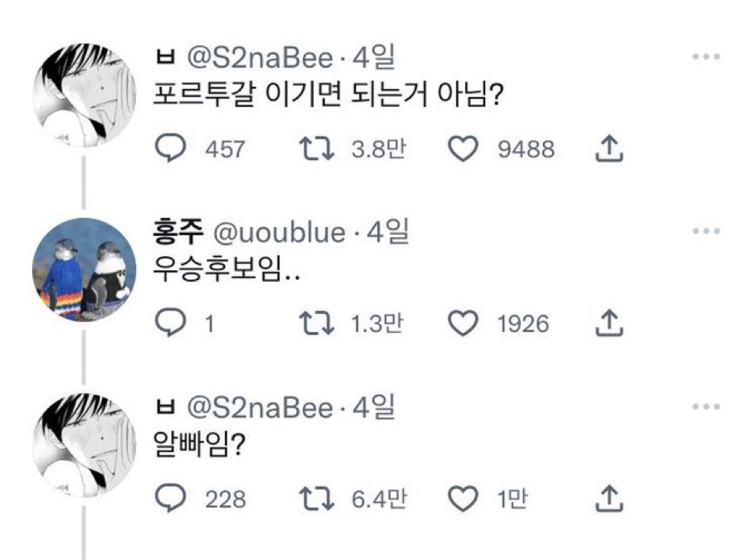Screen dimensions: 756x560
Task: Retweet the 알빠임? tweet
Action: [x=318, y=498]
